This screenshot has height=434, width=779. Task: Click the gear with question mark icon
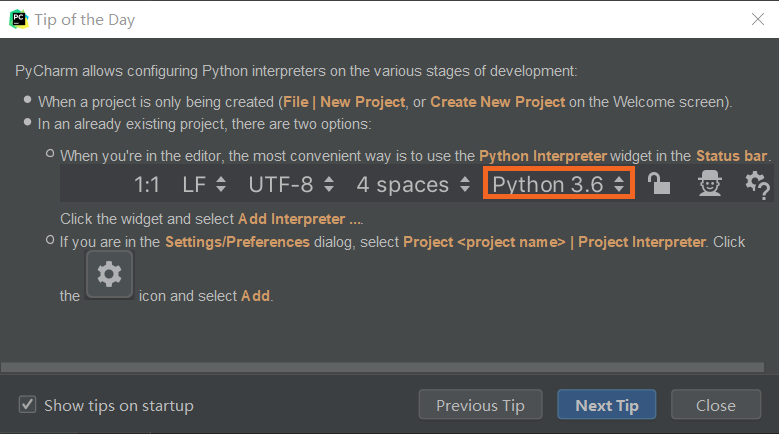(x=757, y=184)
